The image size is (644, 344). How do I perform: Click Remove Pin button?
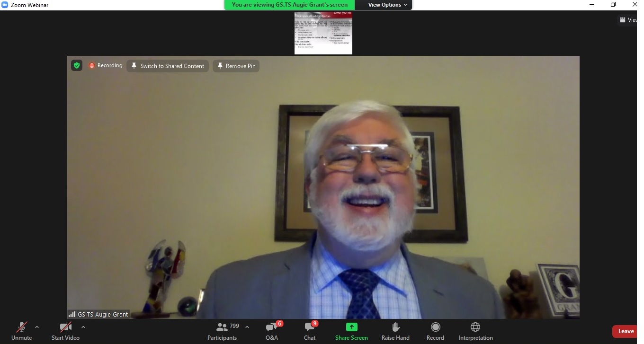click(x=236, y=66)
